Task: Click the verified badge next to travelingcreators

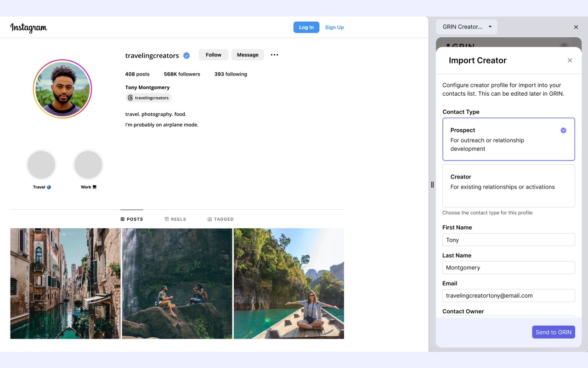Action: (187, 55)
